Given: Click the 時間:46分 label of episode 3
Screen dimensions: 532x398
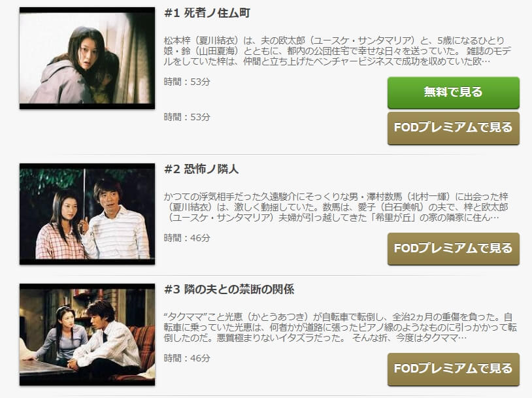Looking at the screenshot, I should [x=187, y=358].
